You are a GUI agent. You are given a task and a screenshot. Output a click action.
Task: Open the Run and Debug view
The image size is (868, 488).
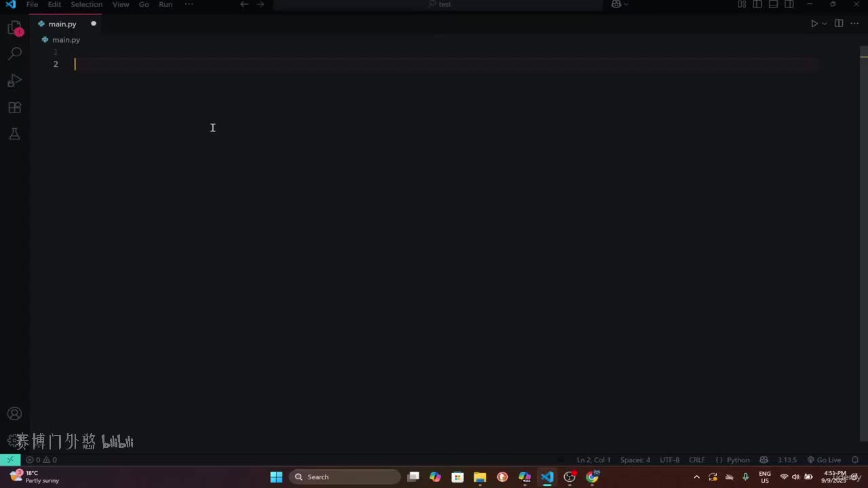14,81
